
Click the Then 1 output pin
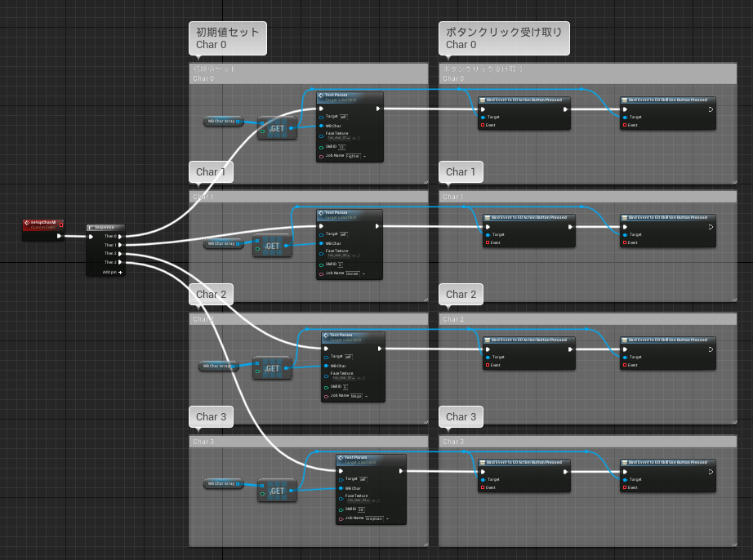coord(120,245)
